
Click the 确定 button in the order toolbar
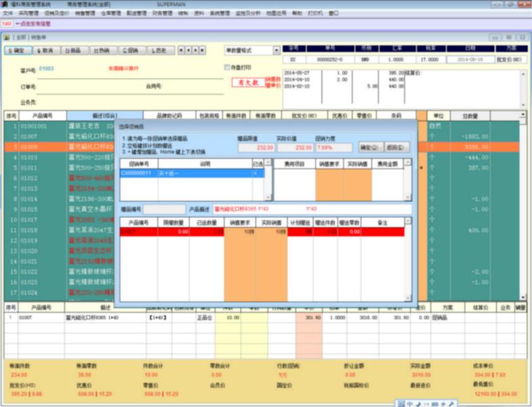point(18,50)
